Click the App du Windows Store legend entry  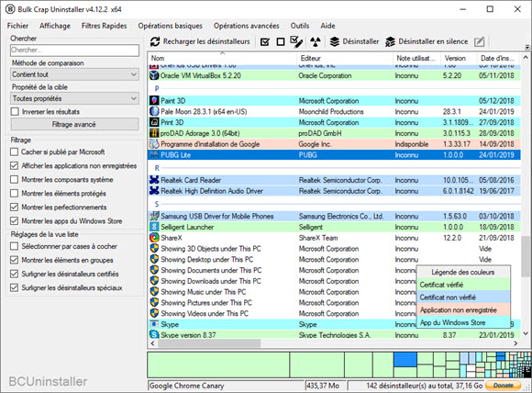[463, 322]
